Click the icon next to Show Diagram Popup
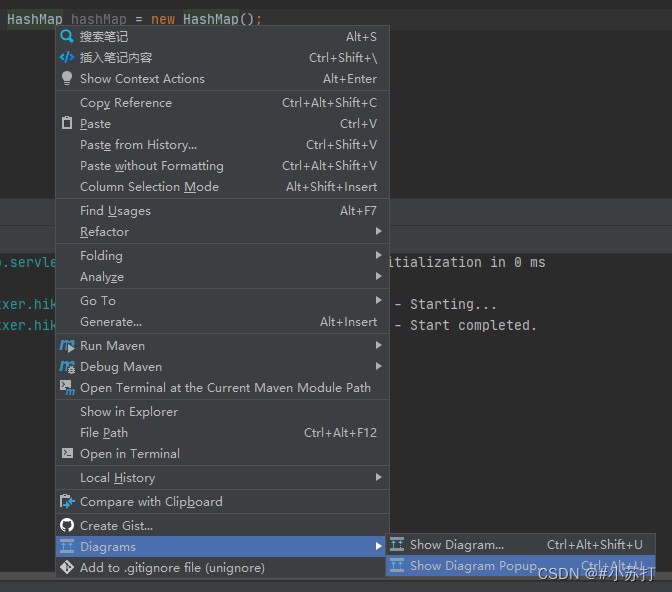This screenshot has width=672, height=592. click(x=397, y=565)
